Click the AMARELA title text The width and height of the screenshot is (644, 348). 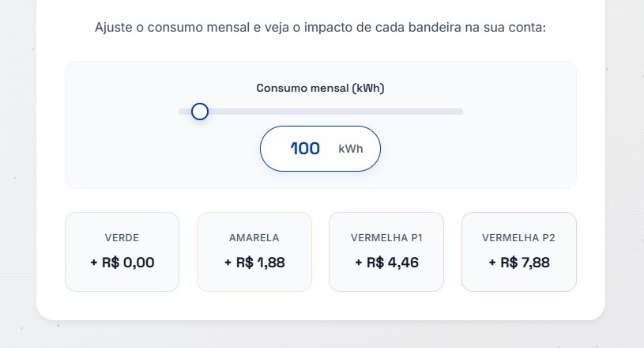(254, 237)
